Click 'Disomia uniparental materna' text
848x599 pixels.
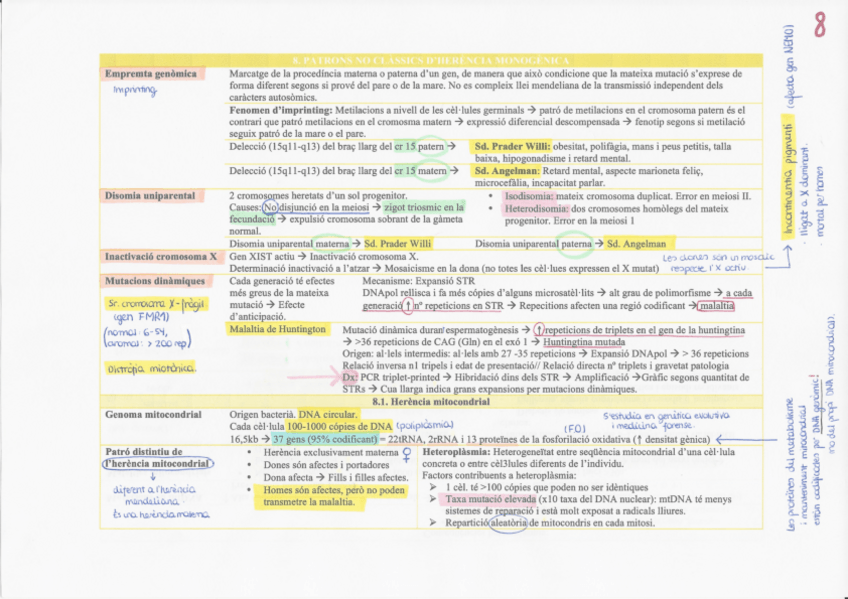click(289, 244)
